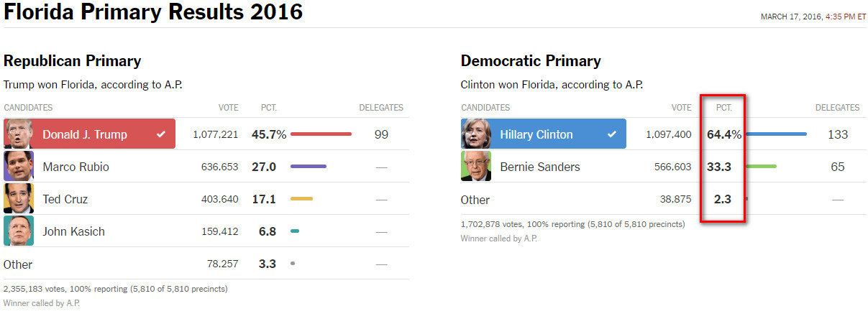Click the winner checkmark beside Donald J. Trump
Screen dimensions: 868x319
pos(161,134)
